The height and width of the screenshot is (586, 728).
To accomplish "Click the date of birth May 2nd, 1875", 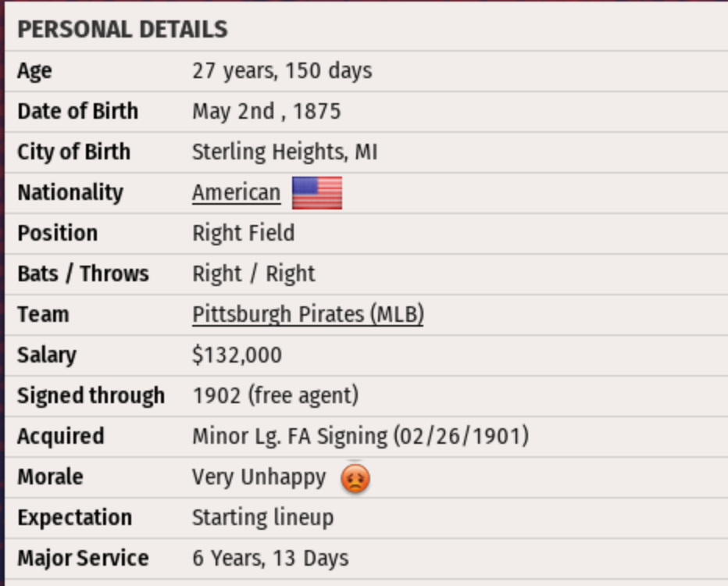I will 266,112.
